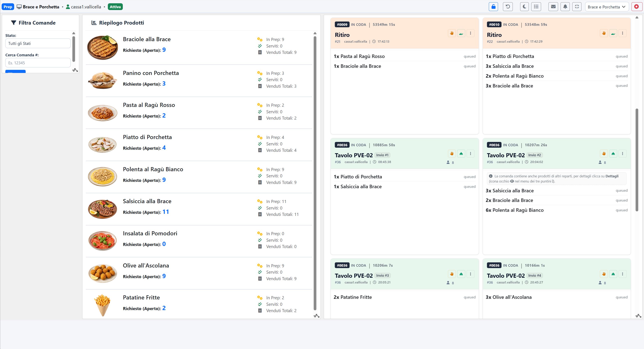Open the list view icon in header

(536, 7)
